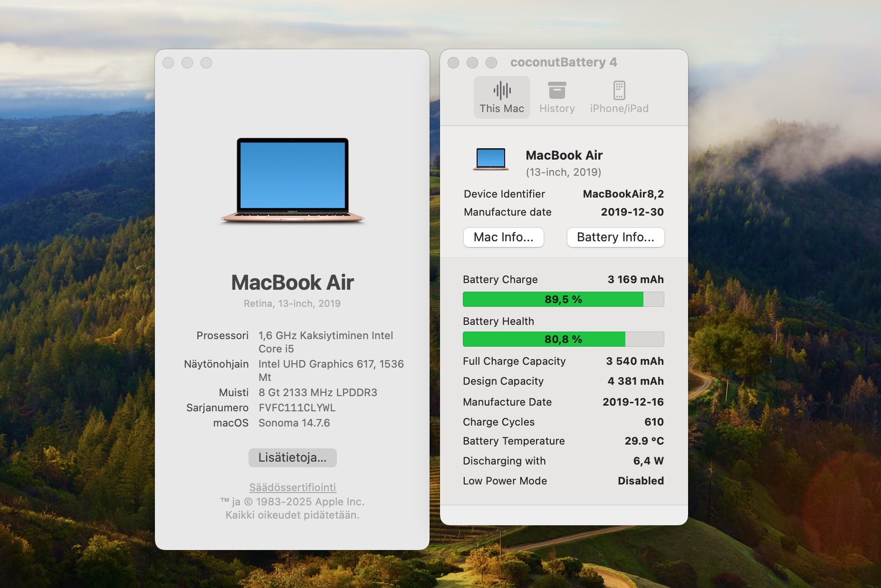Click the (13-inch, 2019) model text in coconutBattery
Screen dimensions: 881x588
click(564, 172)
